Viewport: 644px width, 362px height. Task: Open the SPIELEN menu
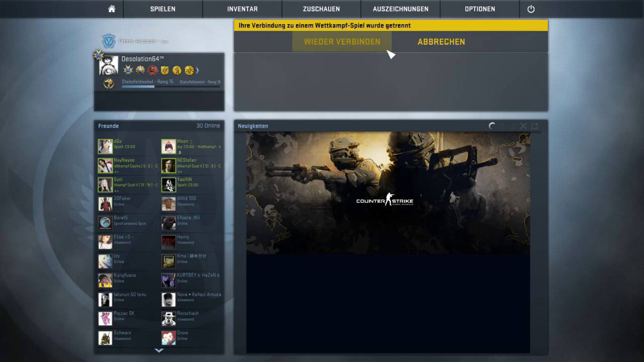(x=163, y=9)
